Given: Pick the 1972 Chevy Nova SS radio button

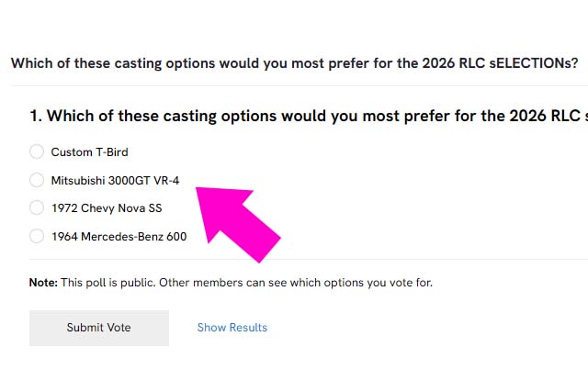Looking at the screenshot, I should pos(37,208).
